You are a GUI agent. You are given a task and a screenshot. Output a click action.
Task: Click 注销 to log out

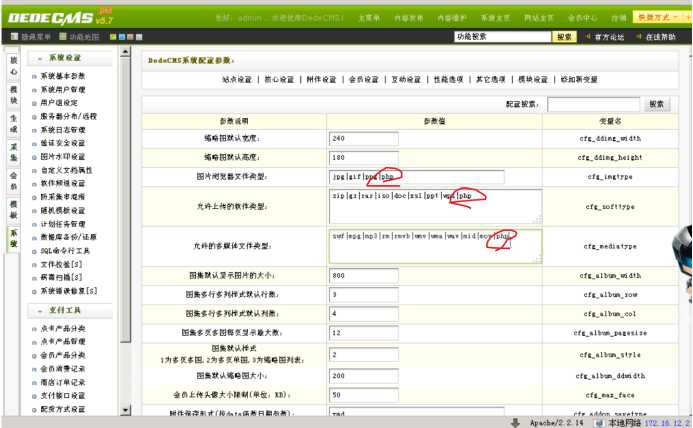[619, 18]
